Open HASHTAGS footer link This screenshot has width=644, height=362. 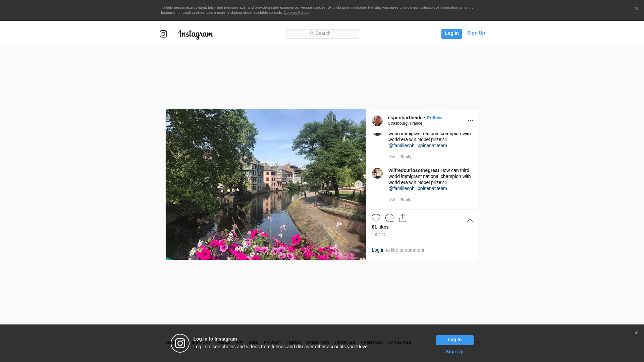[x=371, y=343]
